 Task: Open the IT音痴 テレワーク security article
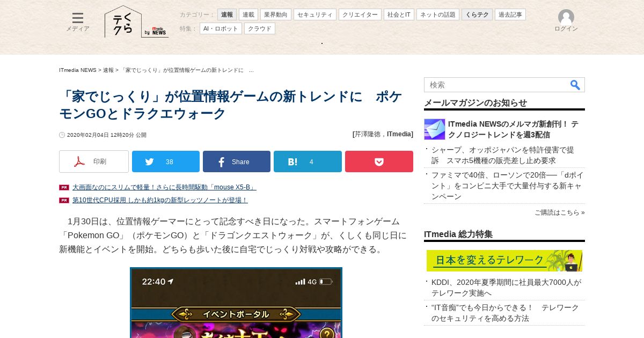[505, 313]
